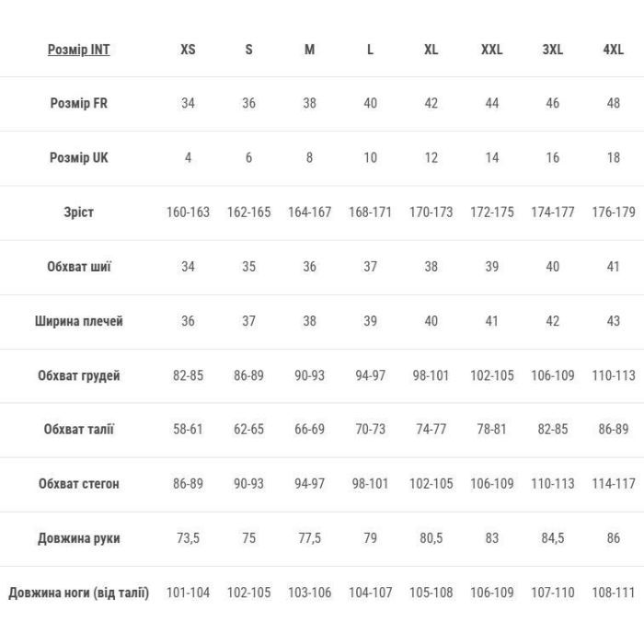Select the 'Зріст' row label
This screenshot has width=644, height=644.
click(x=78, y=212)
